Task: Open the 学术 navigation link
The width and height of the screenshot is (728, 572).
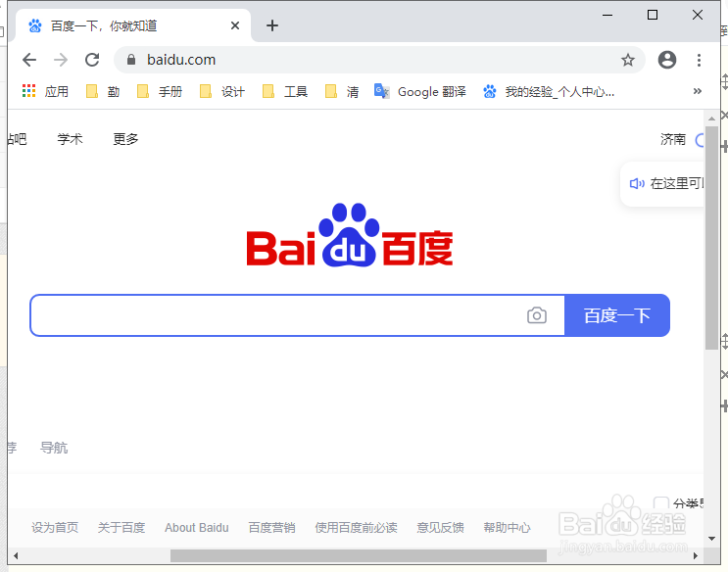Action: (x=70, y=139)
